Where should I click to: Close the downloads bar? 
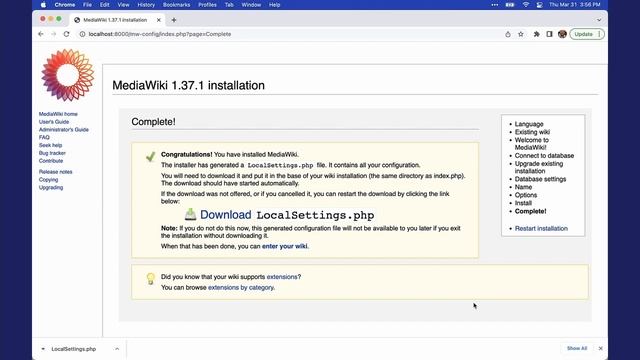coord(600,349)
